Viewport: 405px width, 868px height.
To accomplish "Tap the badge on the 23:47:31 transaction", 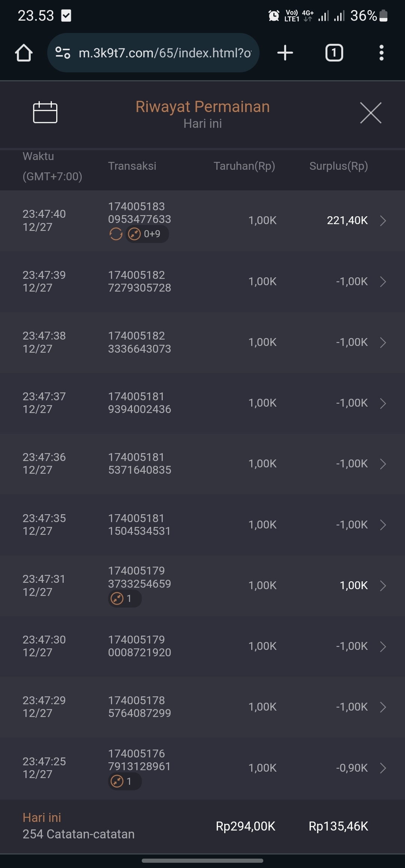I will pyautogui.click(x=124, y=599).
